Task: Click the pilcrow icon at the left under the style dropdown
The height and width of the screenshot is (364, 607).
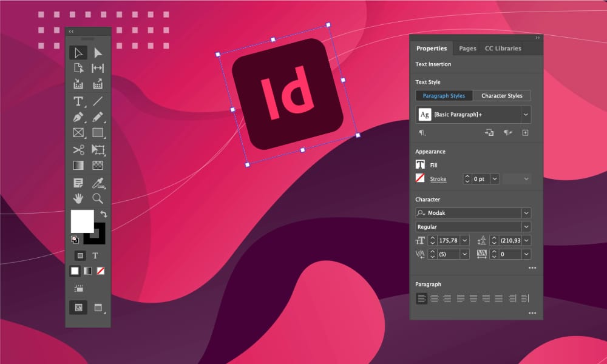Action: coord(422,133)
